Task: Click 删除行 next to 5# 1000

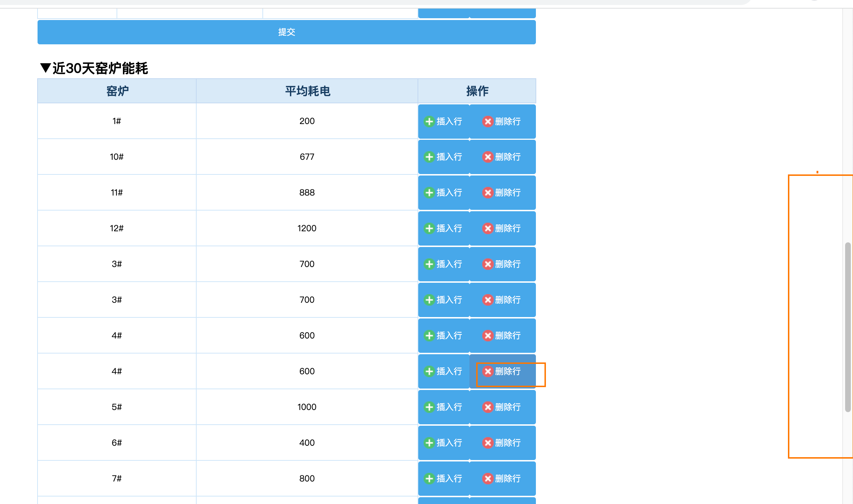Action: tap(503, 407)
